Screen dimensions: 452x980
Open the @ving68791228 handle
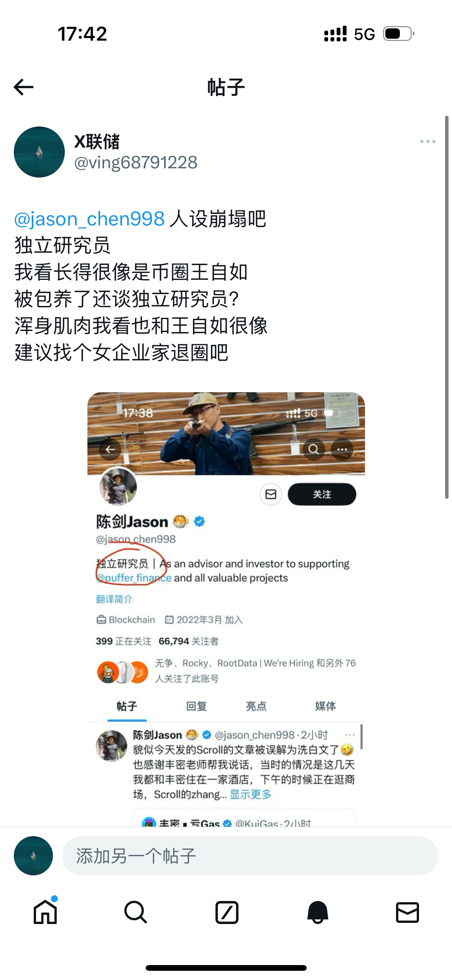[x=136, y=163]
